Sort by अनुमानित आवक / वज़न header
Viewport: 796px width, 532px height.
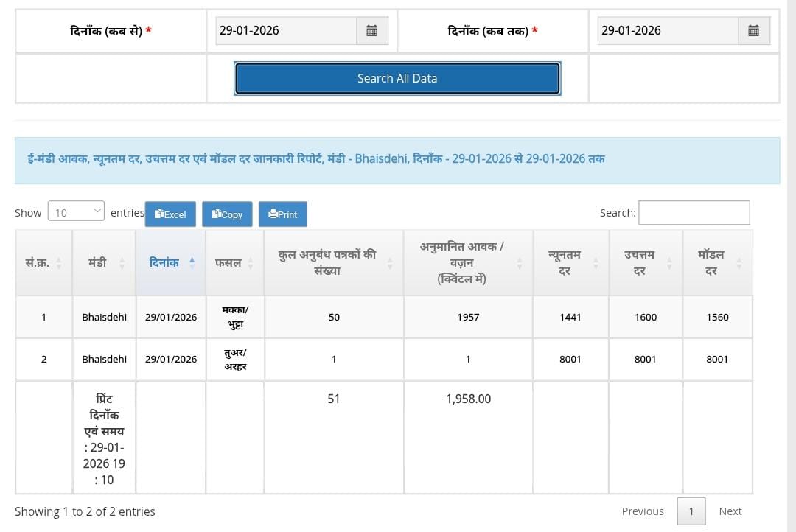pyautogui.click(x=520, y=263)
